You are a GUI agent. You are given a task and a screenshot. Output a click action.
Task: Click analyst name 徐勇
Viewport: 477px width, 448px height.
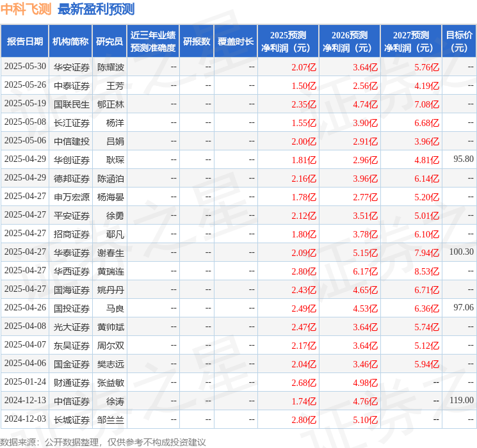[115, 216]
